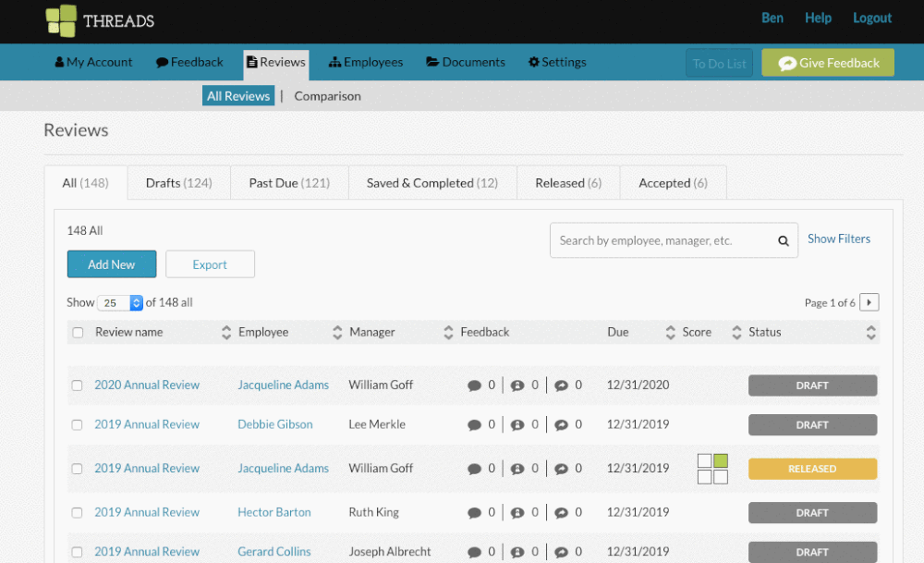Screen dimensions: 924x563
Task: Click the second feedback icon in Hector Barton row
Action: (x=517, y=513)
